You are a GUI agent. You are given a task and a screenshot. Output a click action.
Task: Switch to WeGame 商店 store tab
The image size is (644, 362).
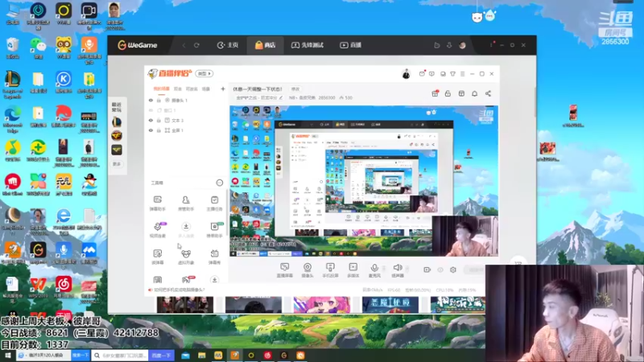point(265,45)
